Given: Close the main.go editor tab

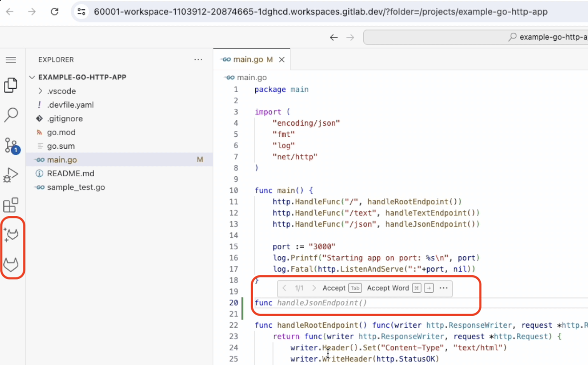Looking at the screenshot, I should coord(281,60).
